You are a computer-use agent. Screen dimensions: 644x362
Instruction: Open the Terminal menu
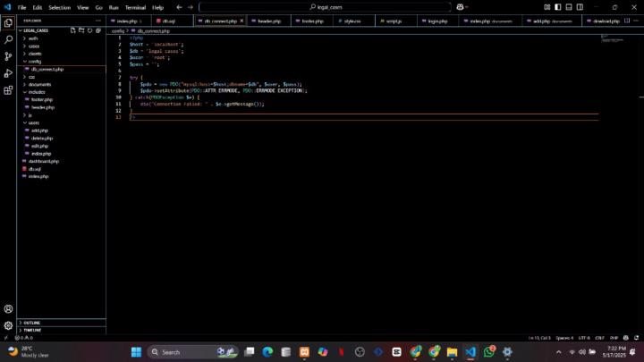tap(134, 7)
